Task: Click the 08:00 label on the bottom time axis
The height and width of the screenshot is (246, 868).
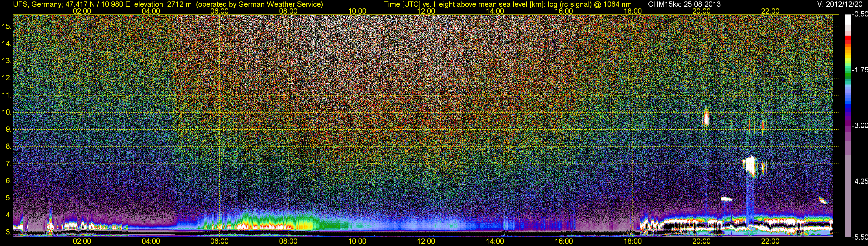Action: pos(288,241)
